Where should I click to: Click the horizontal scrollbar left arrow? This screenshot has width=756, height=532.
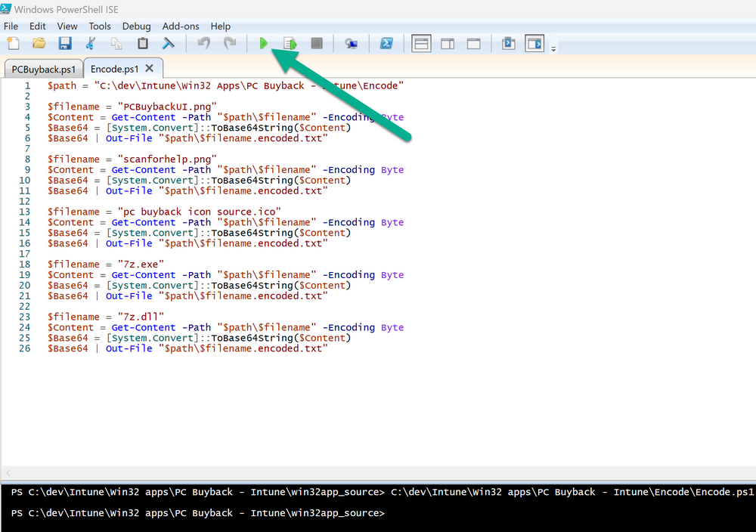(8, 473)
